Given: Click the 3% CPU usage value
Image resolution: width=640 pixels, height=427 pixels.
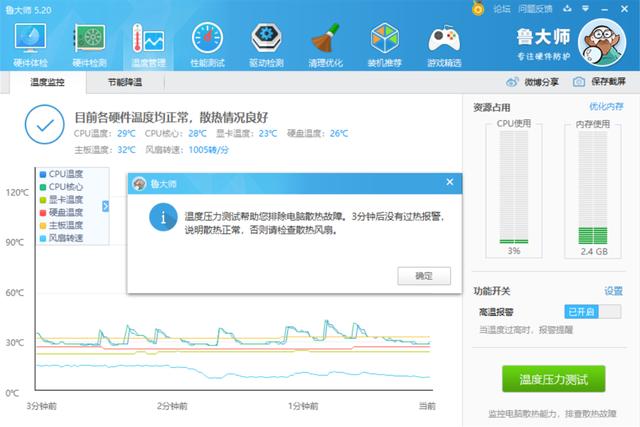Looking at the screenshot, I should coord(514,251).
